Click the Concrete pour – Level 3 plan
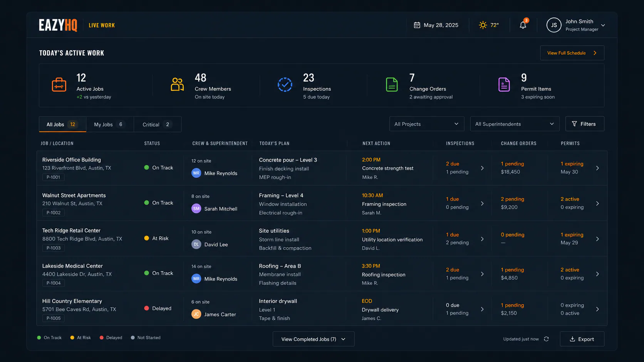 click(288, 160)
